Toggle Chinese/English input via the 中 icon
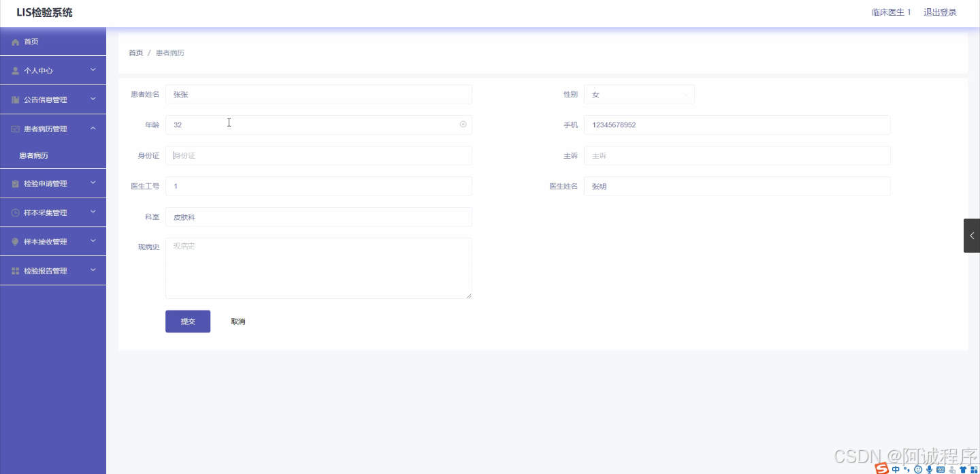The height and width of the screenshot is (474, 980). coord(894,469)
